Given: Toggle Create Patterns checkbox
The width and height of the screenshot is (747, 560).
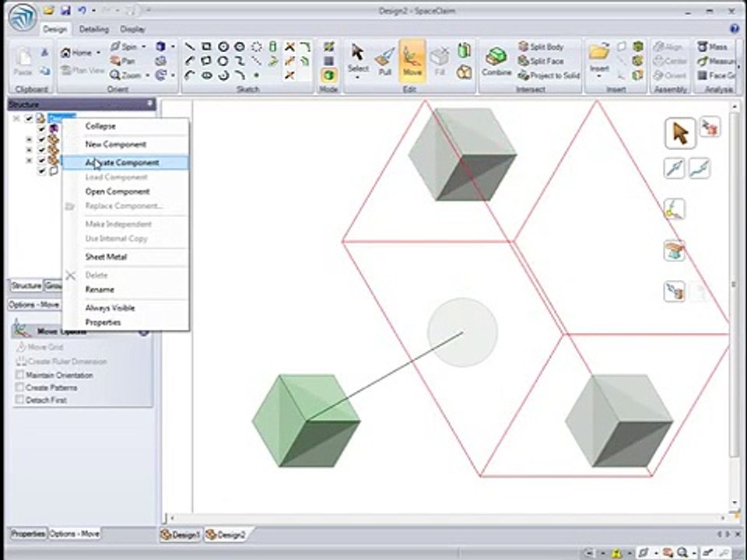Looking at the screenshot, I should pos(19,387).
